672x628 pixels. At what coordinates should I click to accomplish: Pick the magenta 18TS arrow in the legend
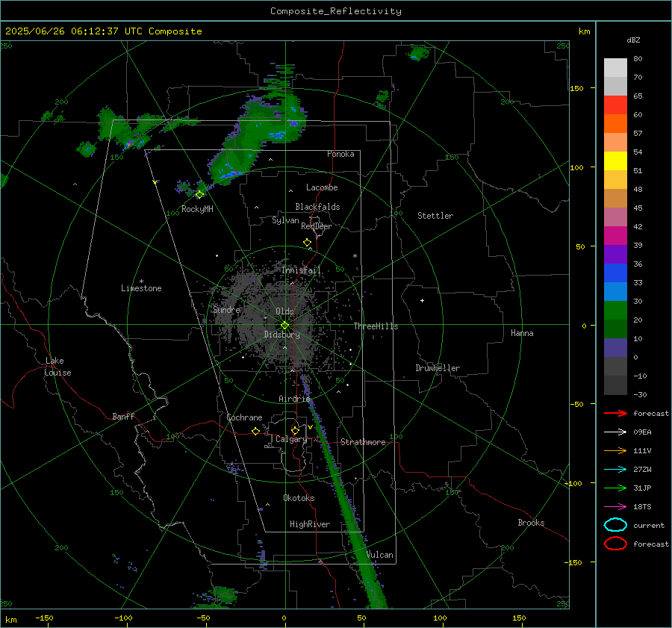[x=615, y=507]
